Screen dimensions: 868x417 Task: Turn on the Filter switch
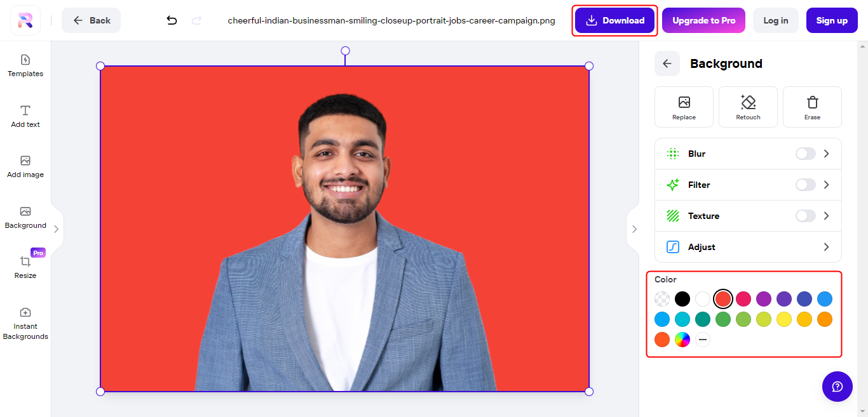point(805,185)
